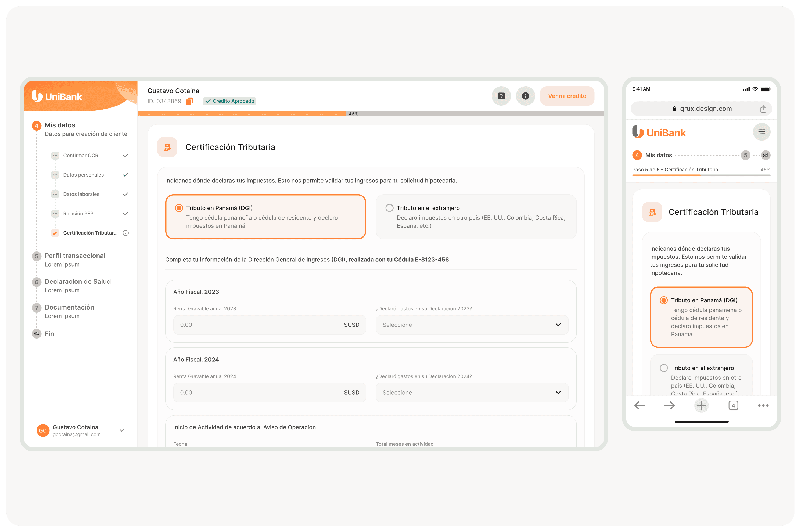This screenshot has height=532, width=801.
Task: Click info icon beside Certificación Tributar... item
Action: [x=126, y=233]
